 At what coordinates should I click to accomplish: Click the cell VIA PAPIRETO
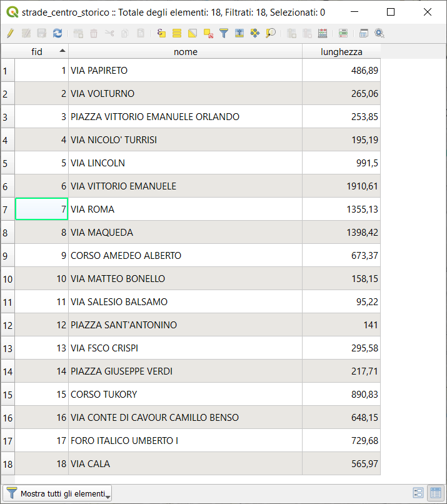[186, 71]
